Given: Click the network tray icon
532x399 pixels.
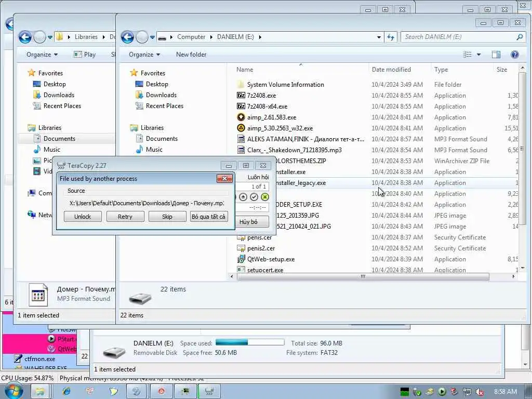Looking at the screenshot, I should pos(467,392).
